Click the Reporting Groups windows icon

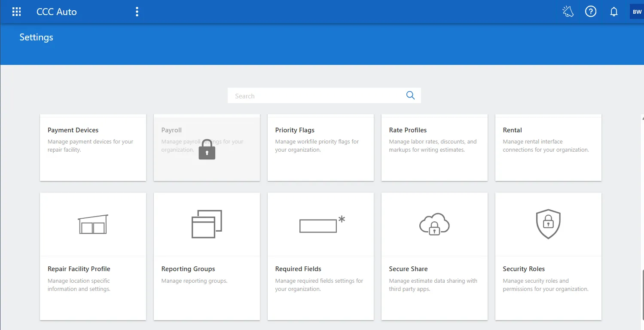[207, 224]
